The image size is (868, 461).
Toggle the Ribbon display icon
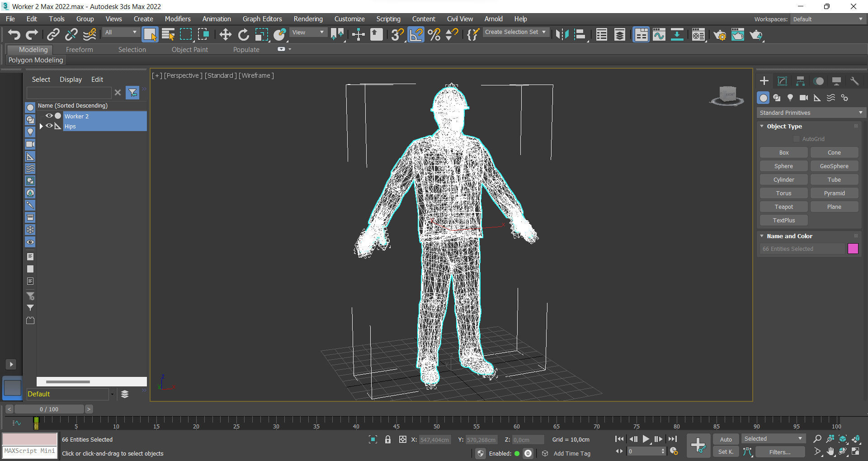641,34
